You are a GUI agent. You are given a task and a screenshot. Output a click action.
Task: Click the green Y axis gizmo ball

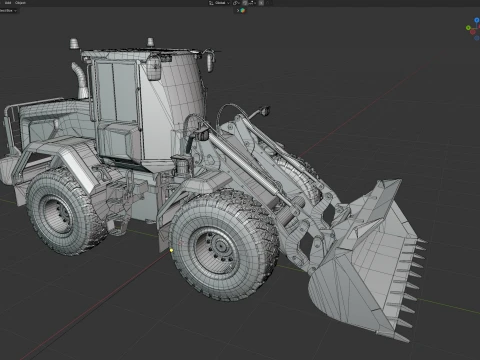point(468,28)
